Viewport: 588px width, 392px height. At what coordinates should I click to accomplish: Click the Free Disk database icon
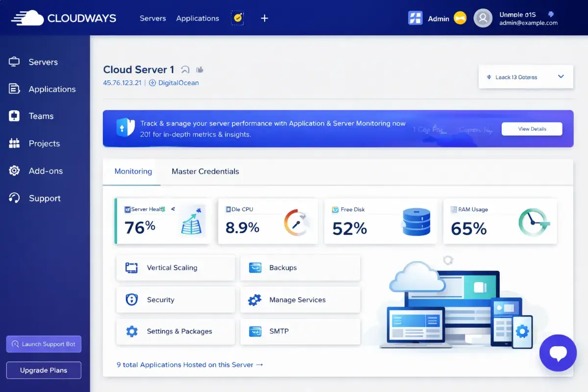point(417,221)
